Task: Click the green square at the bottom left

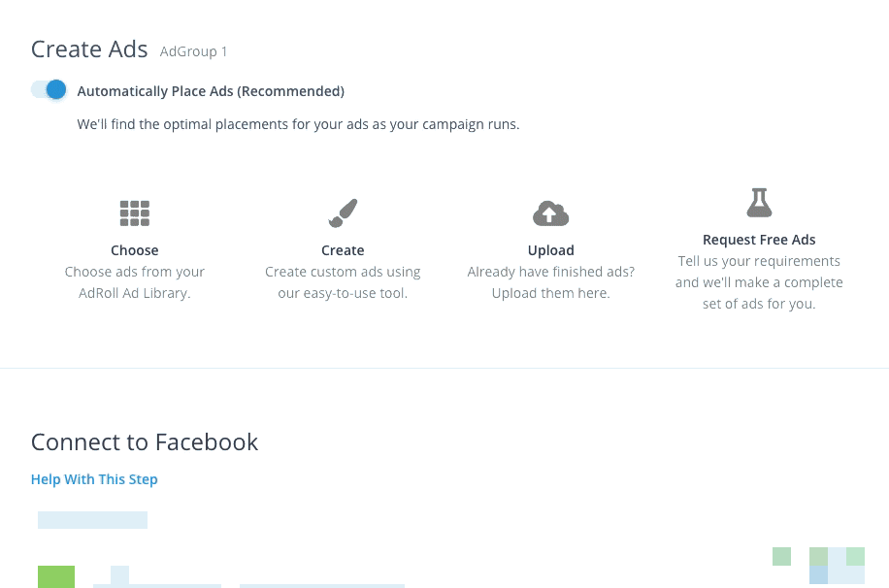Action: coord(56,576)
